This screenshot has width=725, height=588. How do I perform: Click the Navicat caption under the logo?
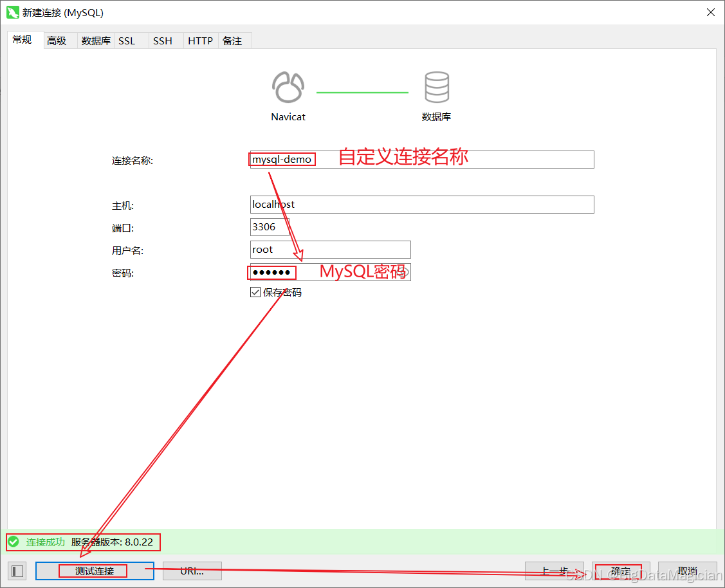[x=288, y=117]
